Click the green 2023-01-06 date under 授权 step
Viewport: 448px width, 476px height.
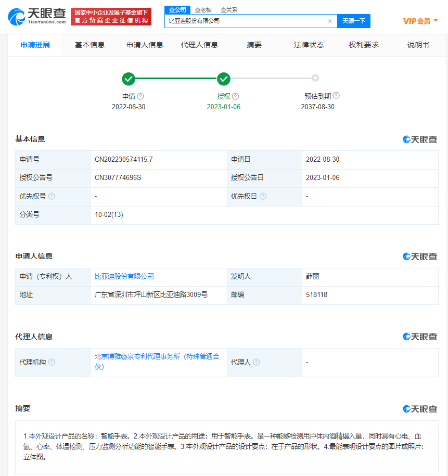click(224, 107)
